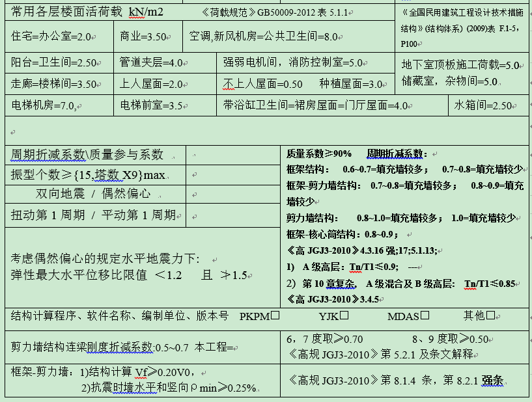
Task: Click '带浴缸卫生间=裙房屋面=门厅屋面=4.0' cell
Action: click(332, 105)
